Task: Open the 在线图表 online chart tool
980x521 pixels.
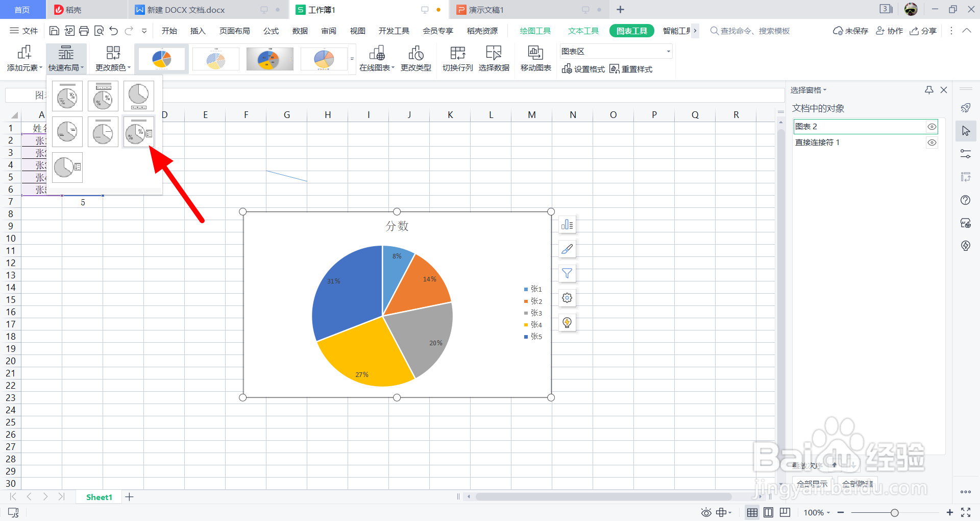Action: point(377,59)
